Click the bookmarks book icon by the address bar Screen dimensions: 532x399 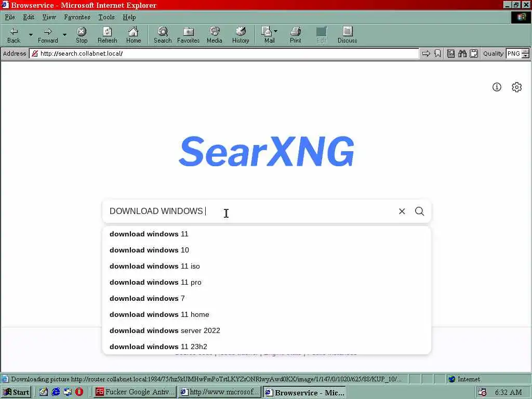[450, 54]
